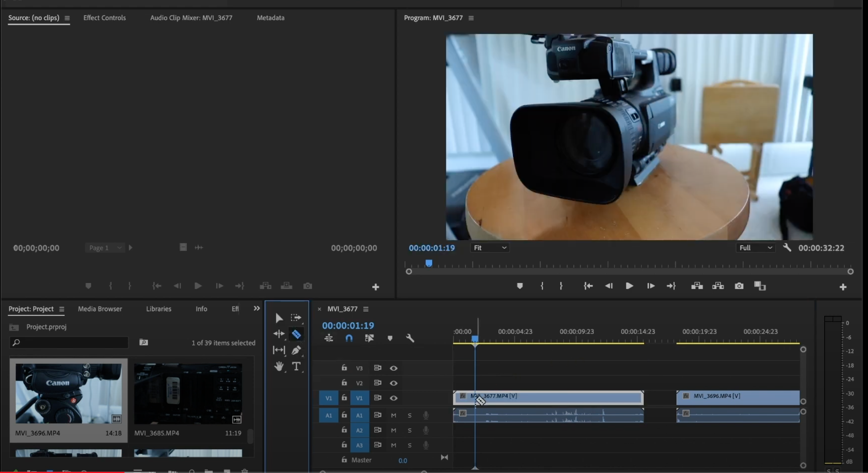Select MVI_3685.MP4 thumbnail in Project

188,394
